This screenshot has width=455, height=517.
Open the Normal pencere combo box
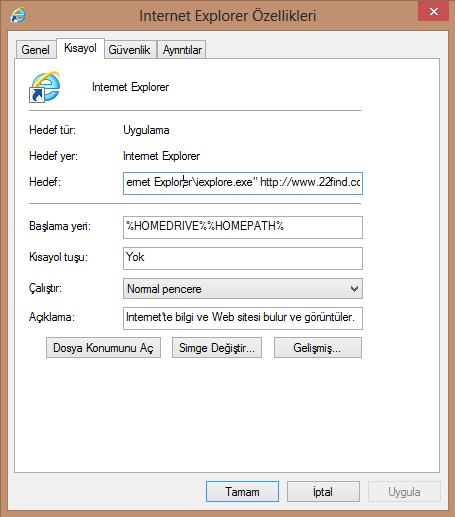(x=243, y=289)
